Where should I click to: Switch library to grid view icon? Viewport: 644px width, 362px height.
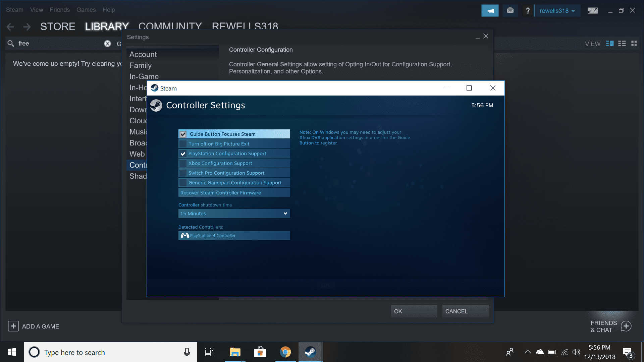pos(634,44)
